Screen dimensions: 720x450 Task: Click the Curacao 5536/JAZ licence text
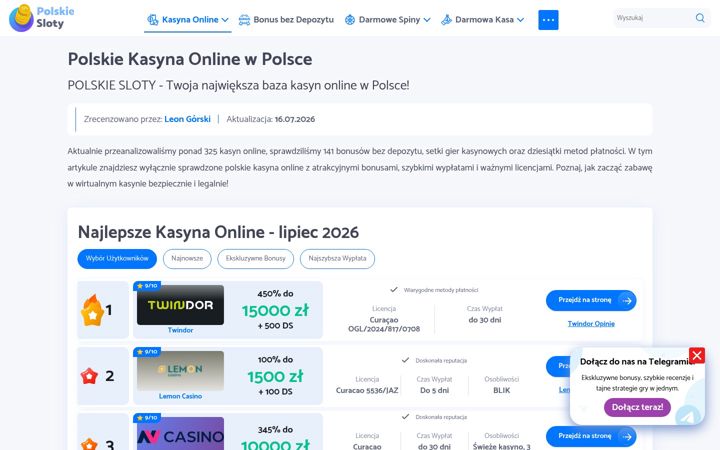click(x=367, y=391)
